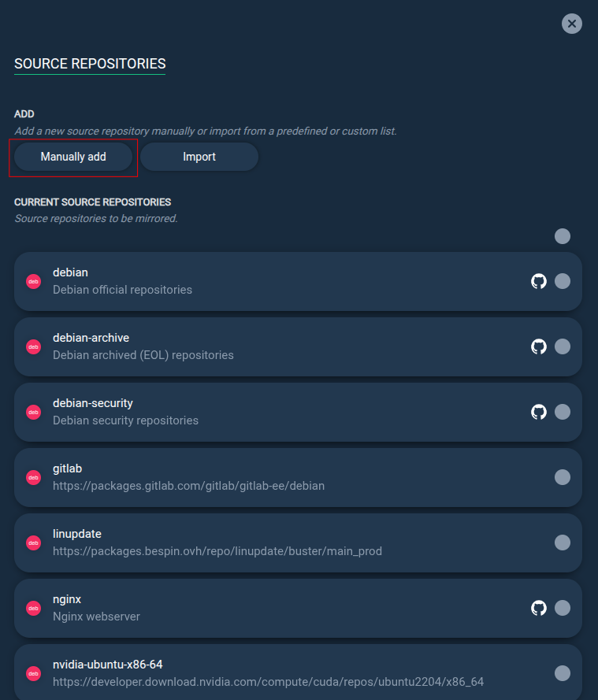Click the deb icon next to gitlab
598x700 pixels.
(x=34, y=477)
